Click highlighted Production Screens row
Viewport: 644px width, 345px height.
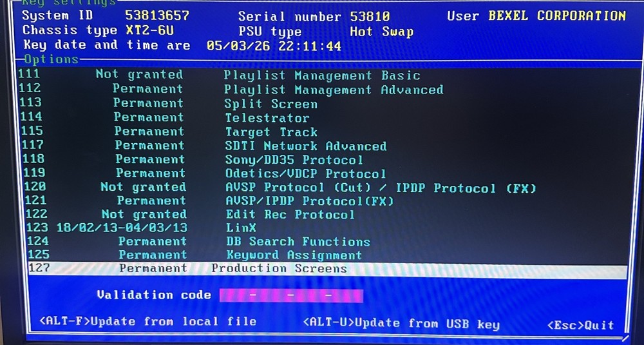coord(327,268)
